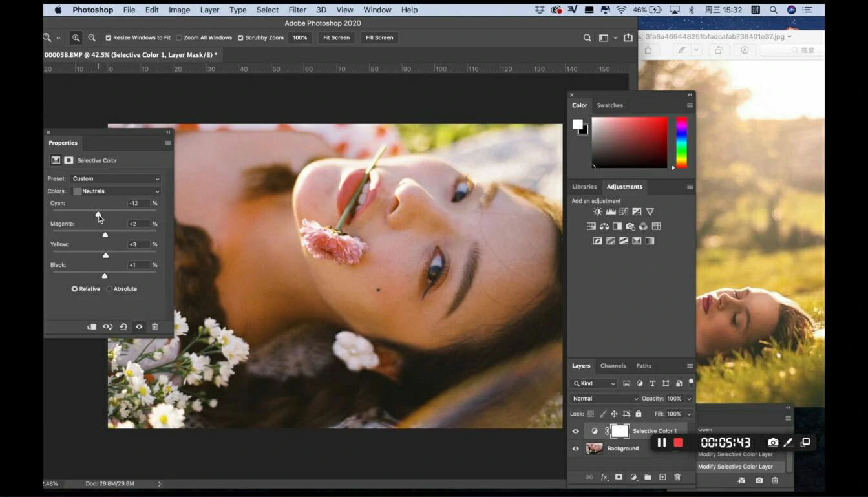
Task: Click the layer style fx icon
Action: [604, 478]
